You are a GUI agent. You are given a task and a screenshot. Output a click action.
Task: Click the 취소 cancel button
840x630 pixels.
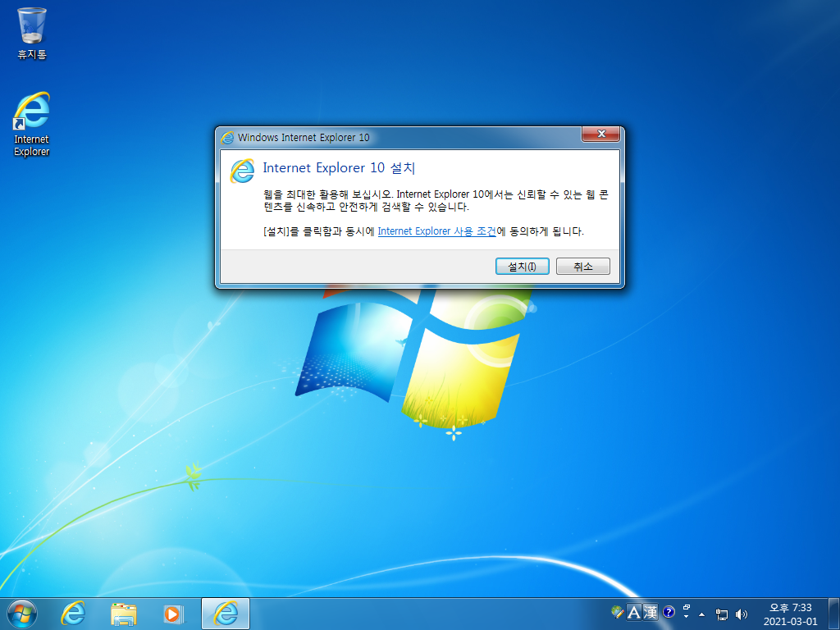[583, 267]
